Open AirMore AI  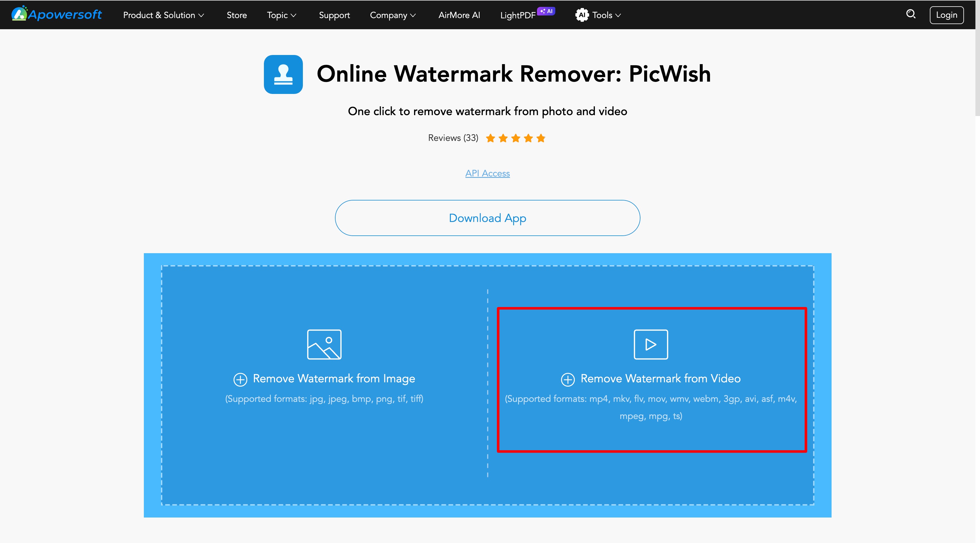tap(459, 15)
